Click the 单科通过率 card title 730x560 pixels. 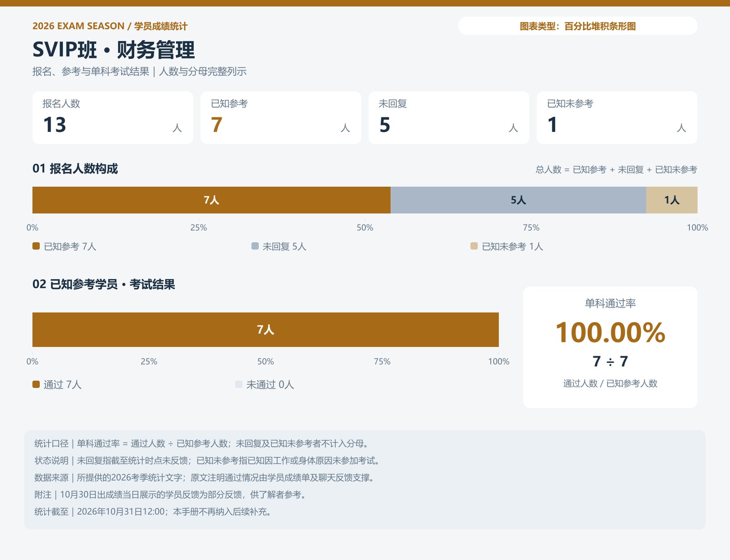tap(610, 303)
